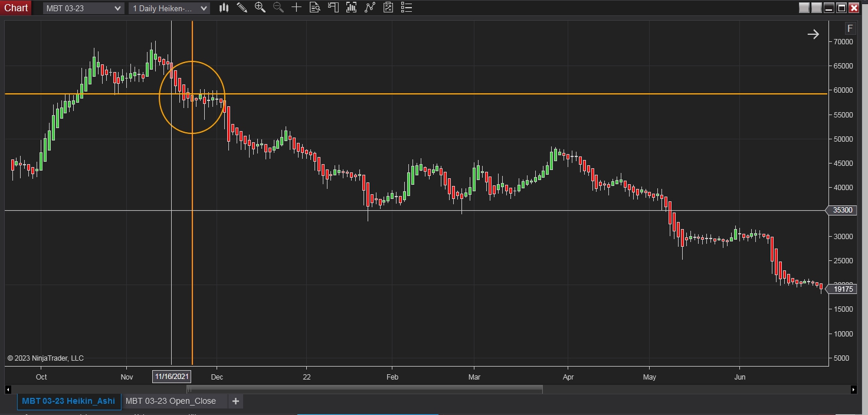868x415 pixels.
Task: Click the 35300 price marker
Action: 842,210
